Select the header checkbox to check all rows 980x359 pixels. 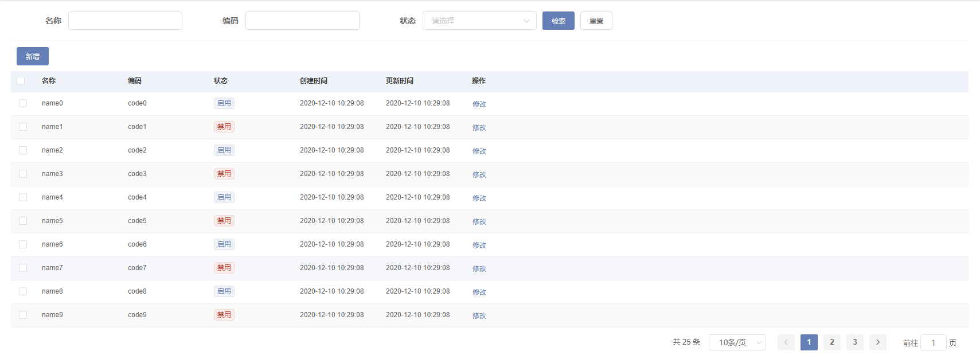tap(21, 81)
